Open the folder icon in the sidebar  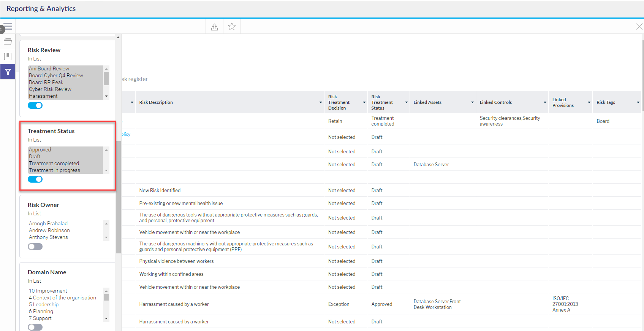point(8,41)
